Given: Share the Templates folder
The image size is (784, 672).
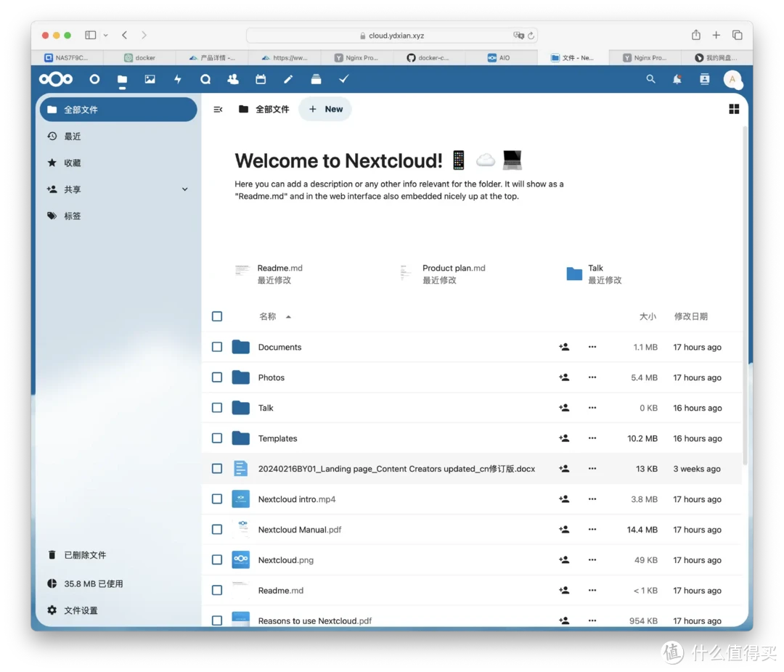Looking at the screenshot, I should coord(564,438).
